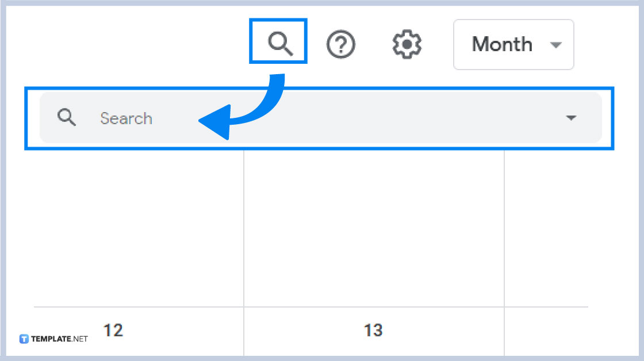Click the circled question mark for support

(x=342, y=43)
